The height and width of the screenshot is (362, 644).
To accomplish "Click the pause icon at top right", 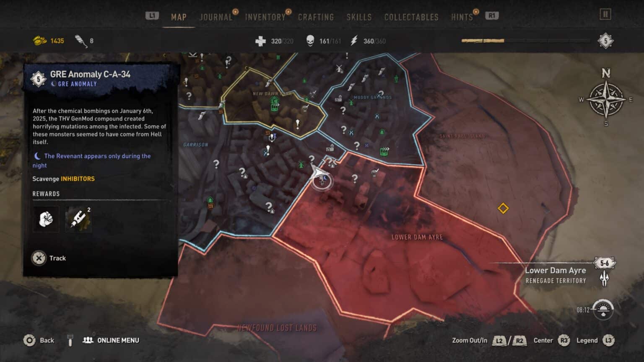I will pyautogui.click(x=605, y=15).
